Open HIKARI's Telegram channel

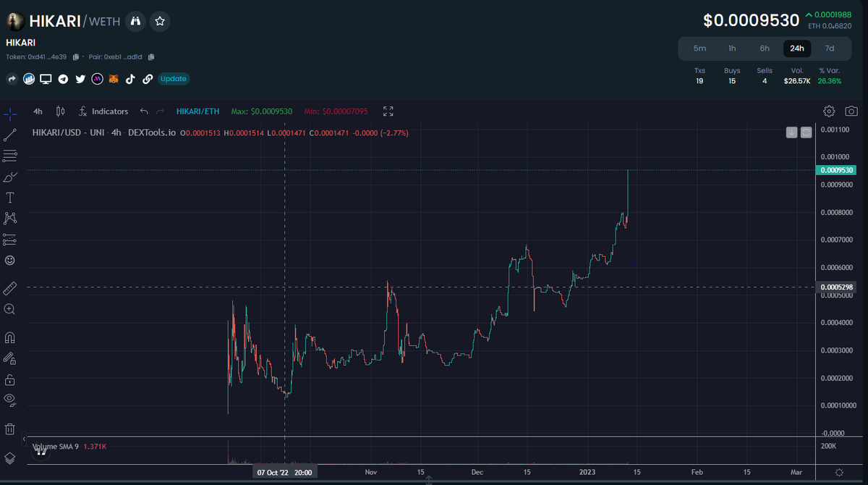coord(63,78)
